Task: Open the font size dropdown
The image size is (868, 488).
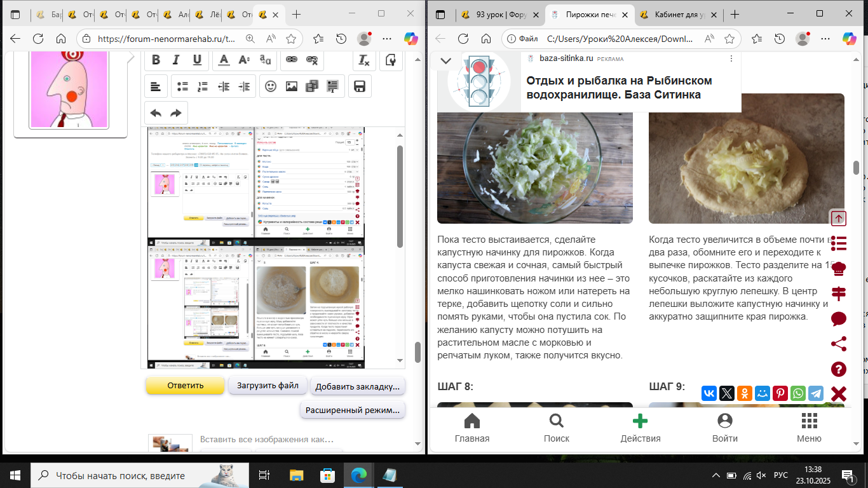Action: coord(244,60)
